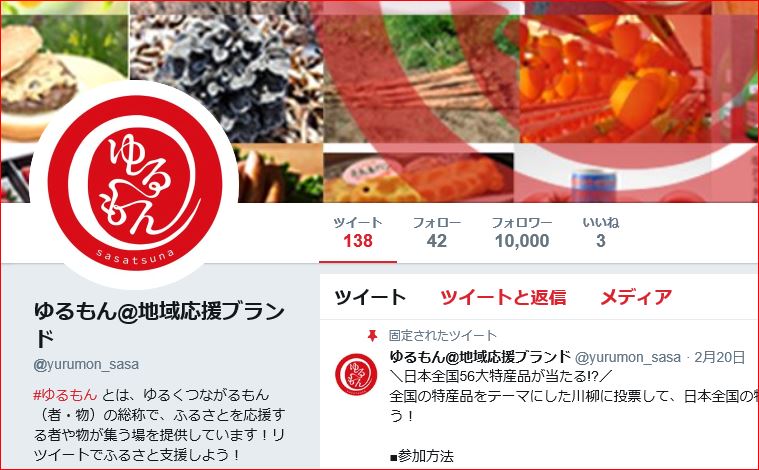Click the #ゆるもん hashtag in bio
759x470 pixels.
point(65,395)
